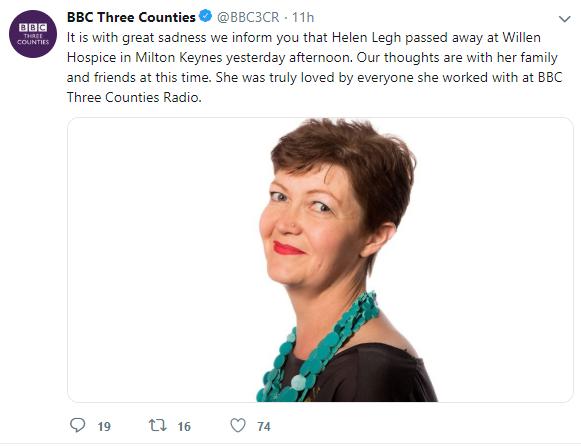Open the BBC Three Counties account name
This screenshot has width=581, height=446.
[x=131, y=17]
